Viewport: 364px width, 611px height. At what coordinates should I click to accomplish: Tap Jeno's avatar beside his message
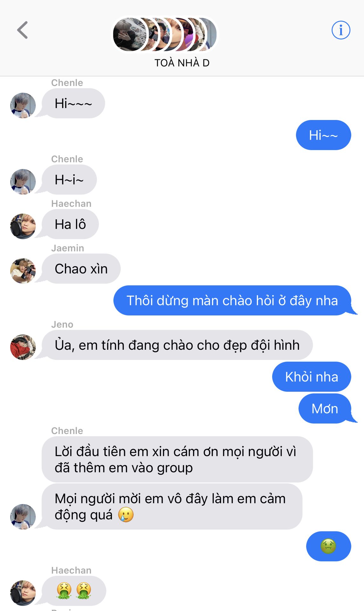click(23, 347)
